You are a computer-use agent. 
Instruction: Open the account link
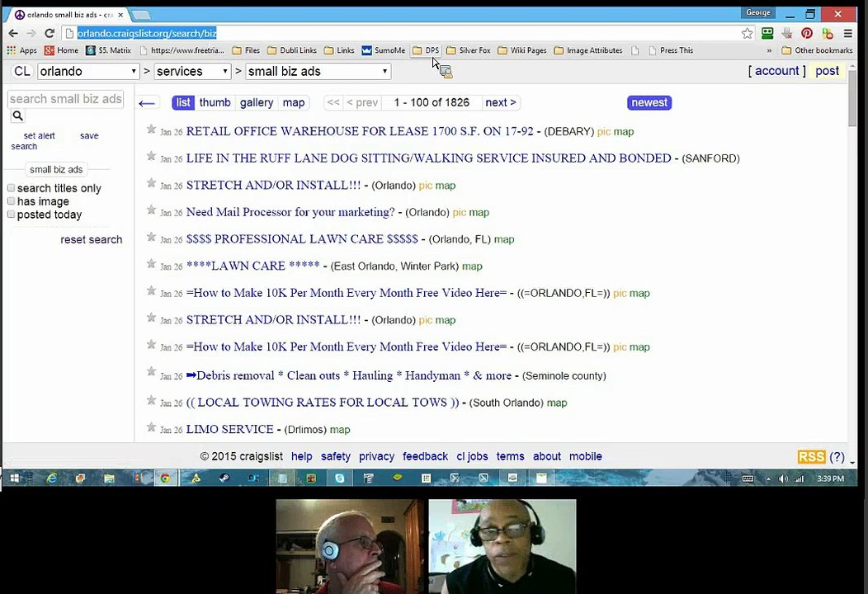point(776,71)
